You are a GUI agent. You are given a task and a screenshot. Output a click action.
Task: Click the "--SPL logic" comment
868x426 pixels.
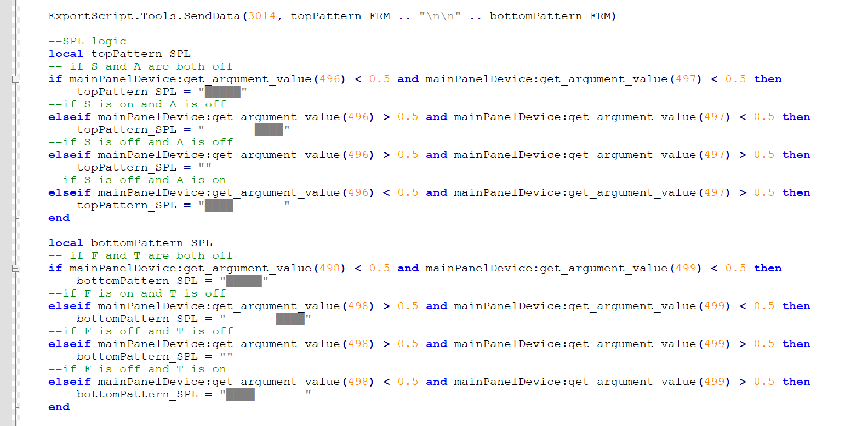click(x=87, y=41)
